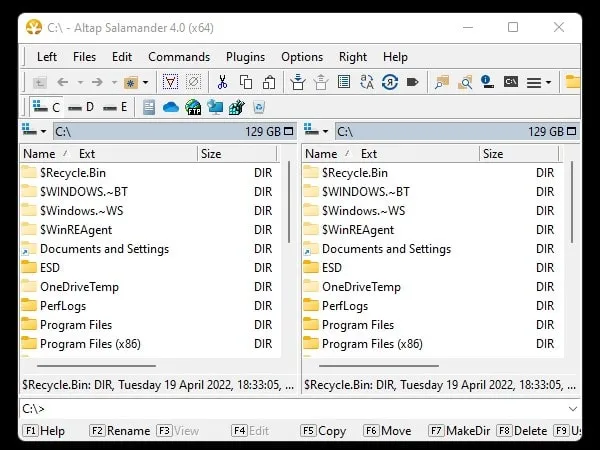Go forward with the right arrow icon
The image size is (600, 450).
pyautogui.click(x=97, y=82)
